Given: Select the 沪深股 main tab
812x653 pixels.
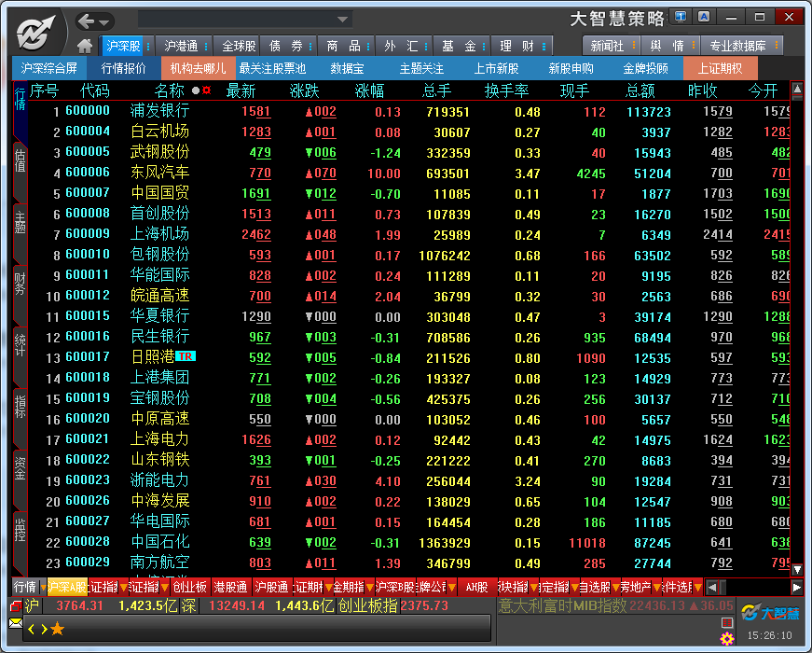Looking at the screenshot, I should pos(123,46).
